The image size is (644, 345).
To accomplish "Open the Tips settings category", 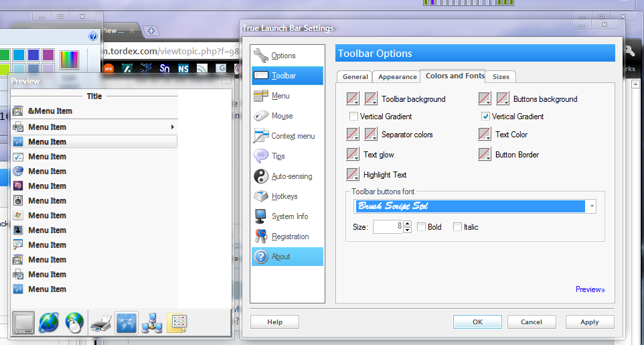I will [x=278, y=156].
